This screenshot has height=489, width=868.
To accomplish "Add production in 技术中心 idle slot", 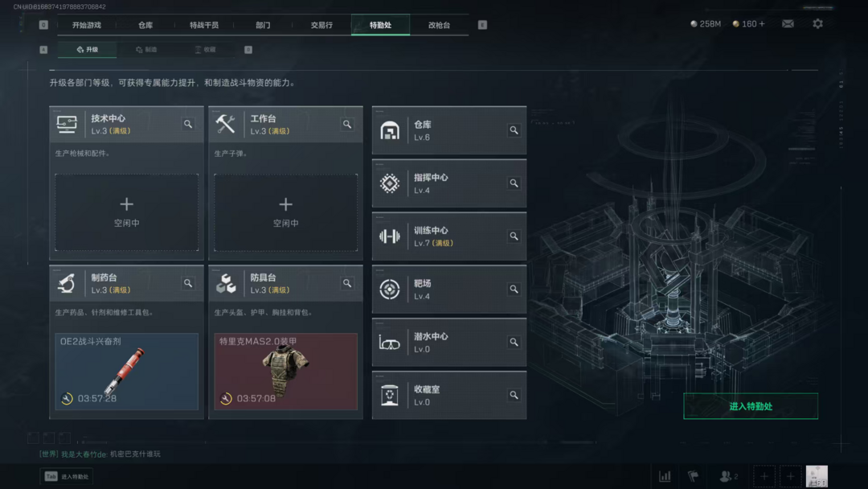I will [127, 212].
